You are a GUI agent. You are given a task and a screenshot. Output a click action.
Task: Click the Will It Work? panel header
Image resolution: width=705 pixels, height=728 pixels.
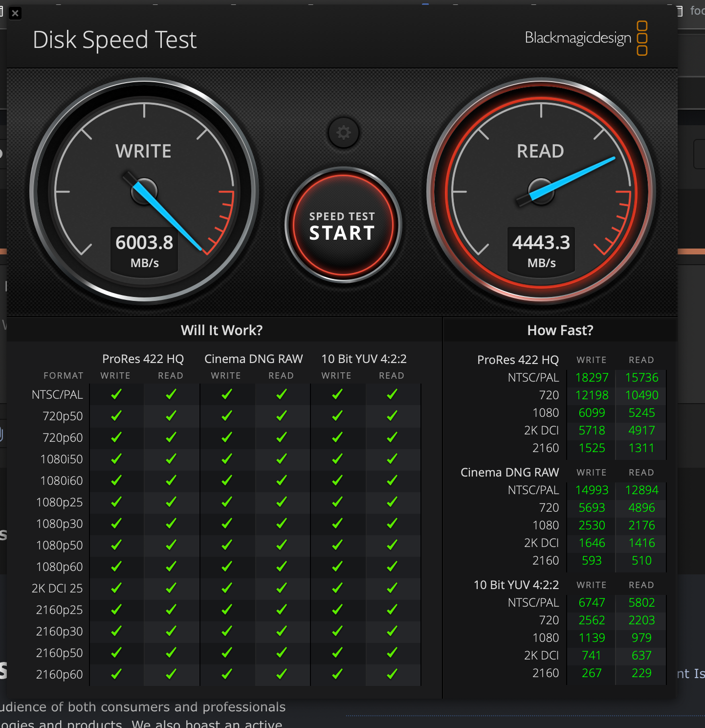pyautogui.click(x=221, y=330)
